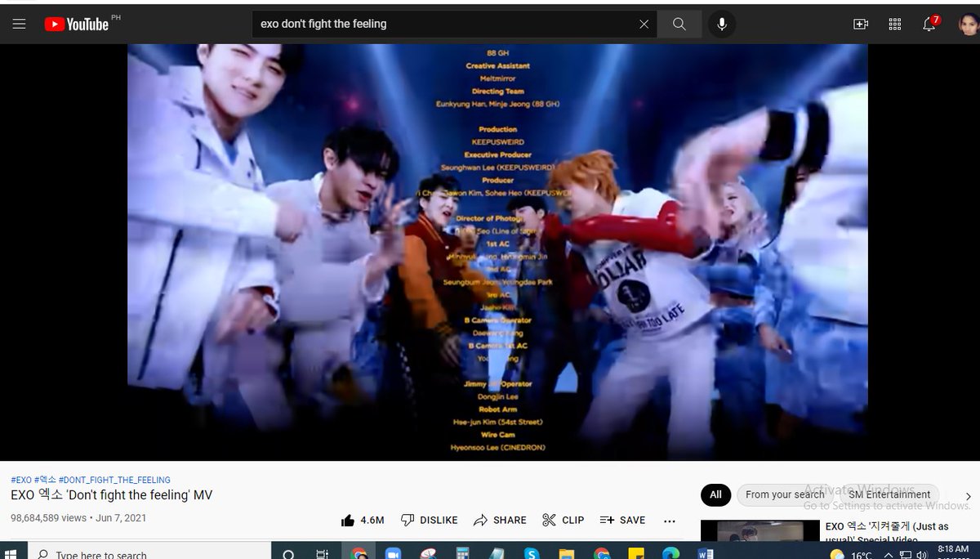
Task: Click the DISLIKE button
Action: click(430, 520)
